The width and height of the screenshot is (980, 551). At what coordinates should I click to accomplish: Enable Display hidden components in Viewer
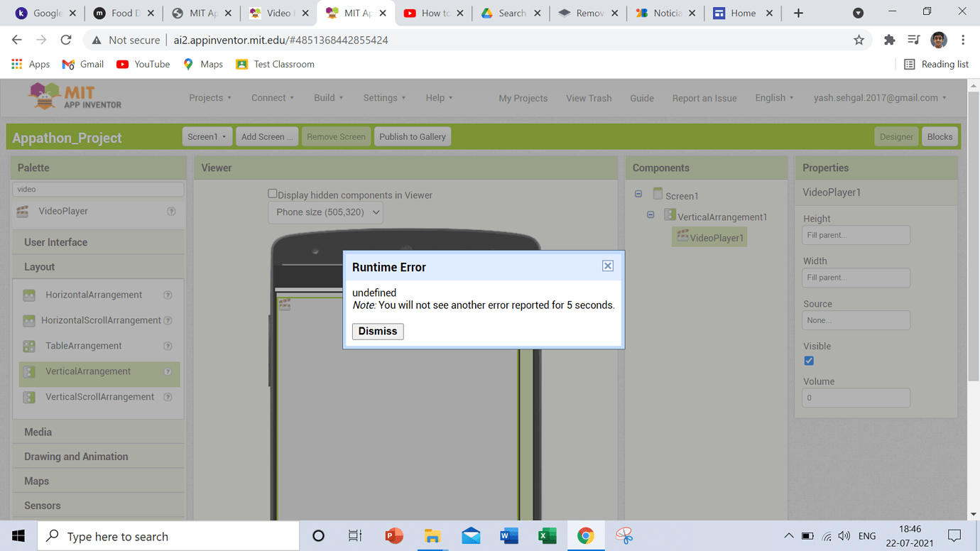click(273, 194)
